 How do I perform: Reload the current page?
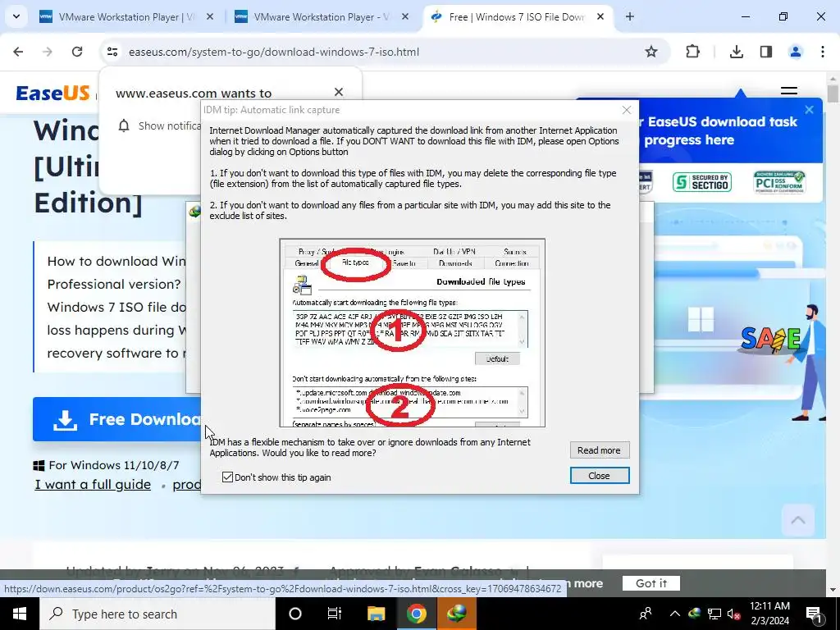click(77, 52)
